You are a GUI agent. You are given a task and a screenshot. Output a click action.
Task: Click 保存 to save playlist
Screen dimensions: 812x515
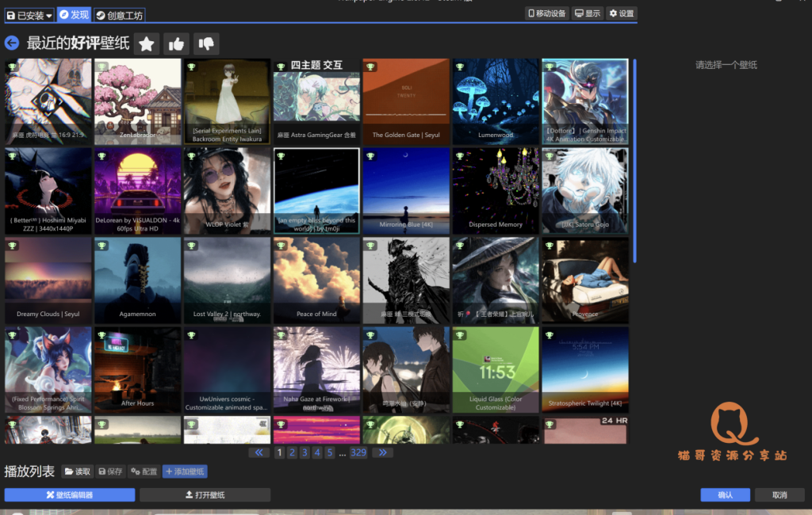tap(110, 471)
